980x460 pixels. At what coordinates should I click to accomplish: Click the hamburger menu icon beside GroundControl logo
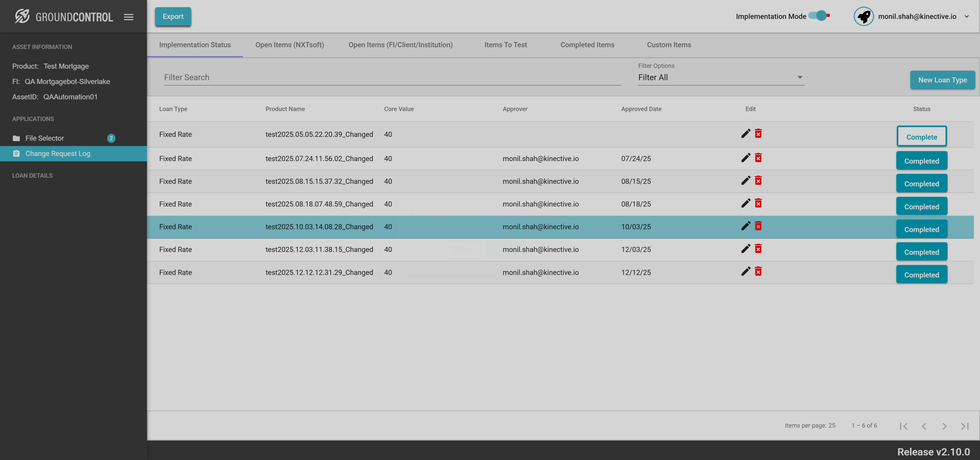(129, 17)
